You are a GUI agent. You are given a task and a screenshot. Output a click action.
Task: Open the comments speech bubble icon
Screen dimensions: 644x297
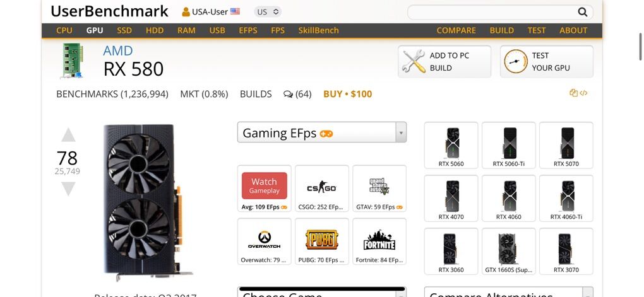[x=288, y=95]
